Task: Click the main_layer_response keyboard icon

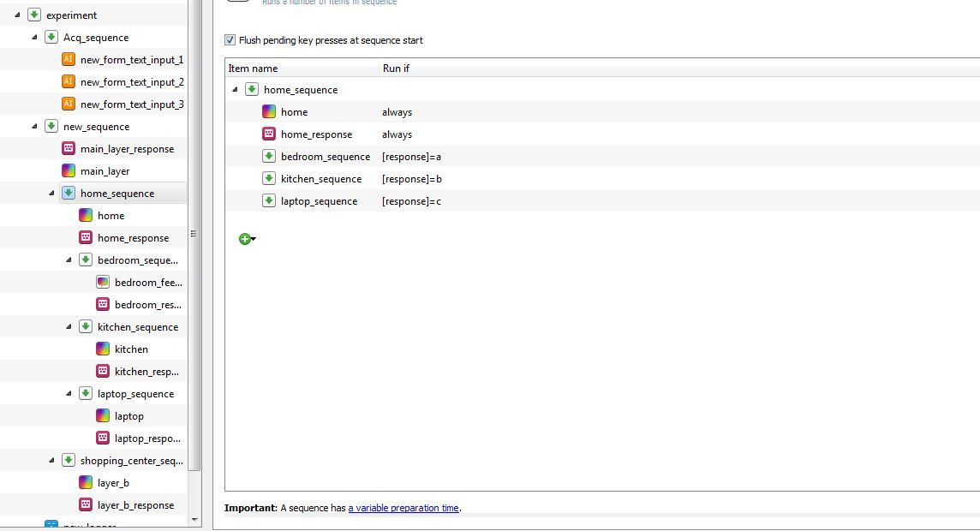Action: pyautogui.click(x=69, y=149)
